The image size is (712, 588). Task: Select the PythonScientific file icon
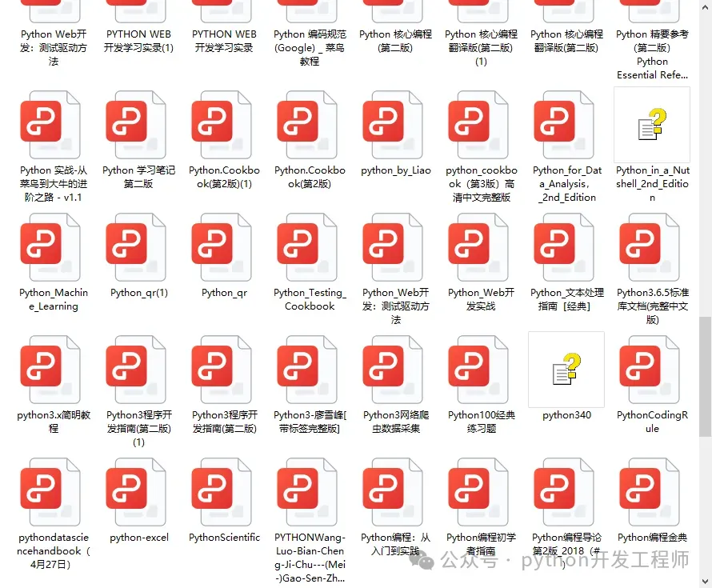(222, 492)
